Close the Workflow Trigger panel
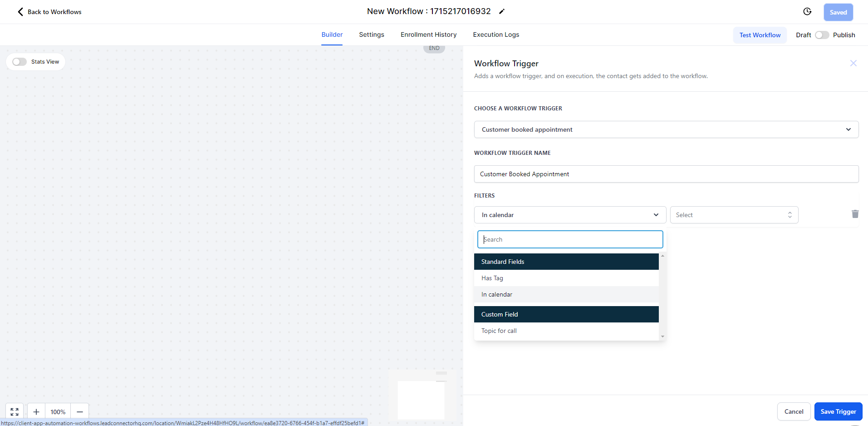 pyautogui.click(x=853, y=64)
